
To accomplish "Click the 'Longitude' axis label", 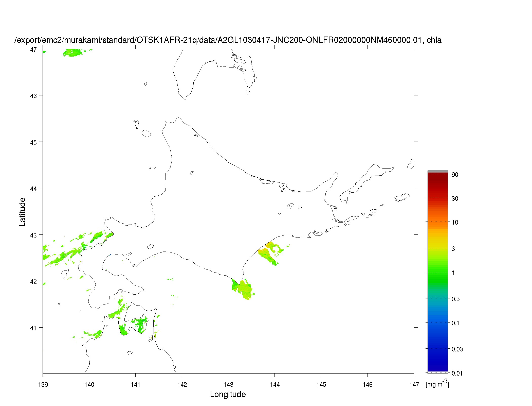I will pos(228,394).
